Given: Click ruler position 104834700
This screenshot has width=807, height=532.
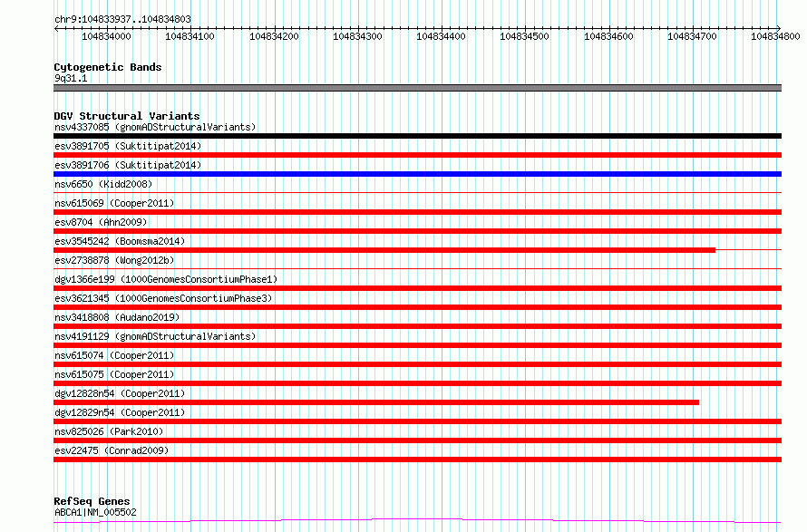Looking at the screenshot, I should 692,36.
